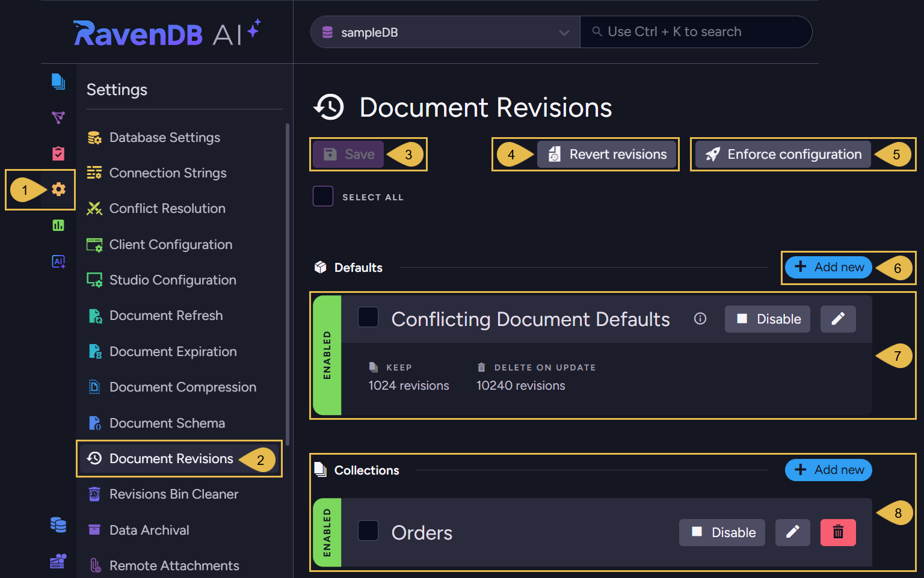Open the sampleDB database dropdown

[x=445, y=32]
